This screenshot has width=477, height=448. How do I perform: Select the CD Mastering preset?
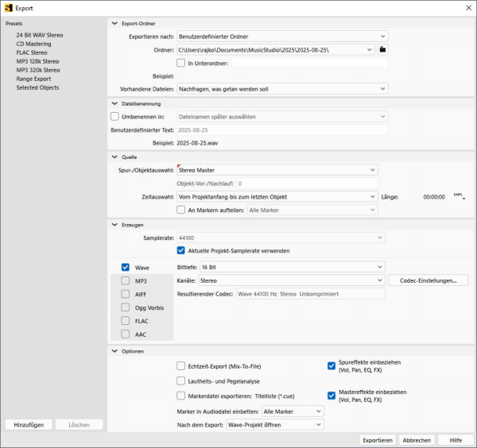tap(33, 44)
